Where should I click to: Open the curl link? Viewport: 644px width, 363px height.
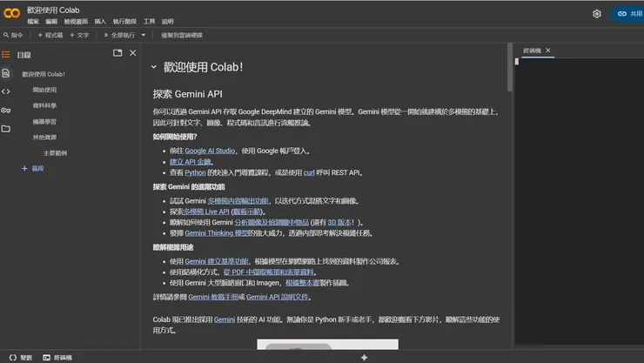click(309, 173)
